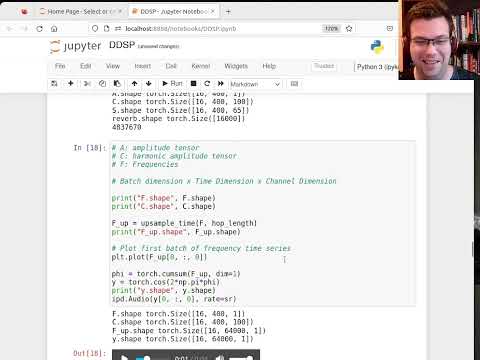Click the '# A: amplitude tensor' comment
The width and height of the screenshot is (480, 360).
156,148
